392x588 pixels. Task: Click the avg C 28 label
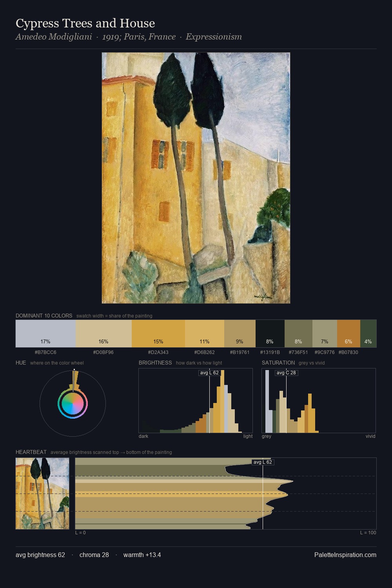286,373
